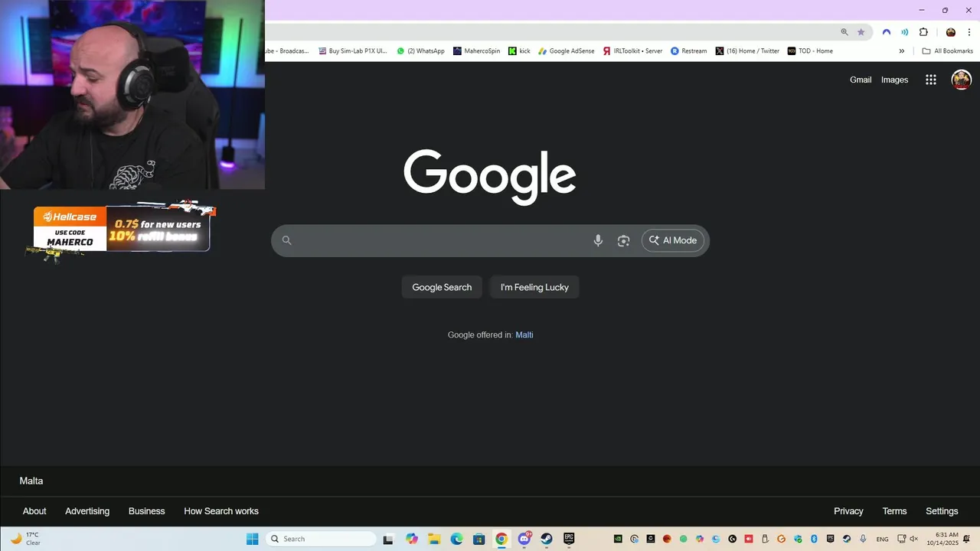Screen dimensions: 980x551
Task: Open the WhatsApp bookmark
Action: 420,51
